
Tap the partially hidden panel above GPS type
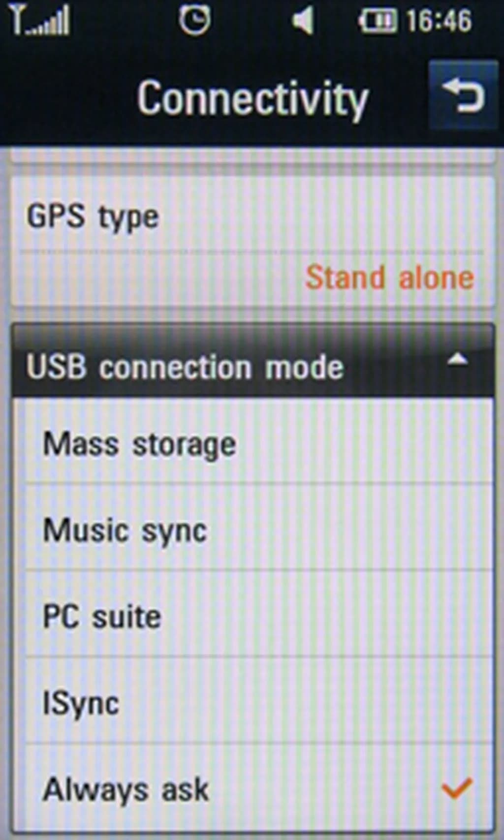[x=252, y=156]
